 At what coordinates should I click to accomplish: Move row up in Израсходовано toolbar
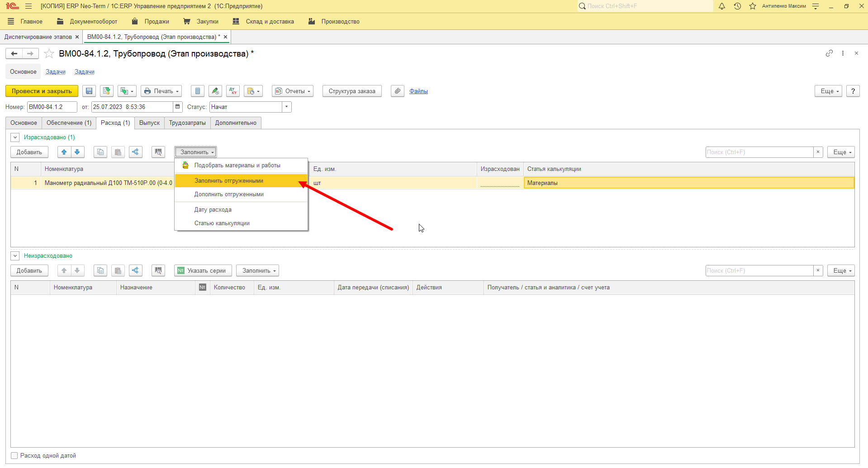64,152
